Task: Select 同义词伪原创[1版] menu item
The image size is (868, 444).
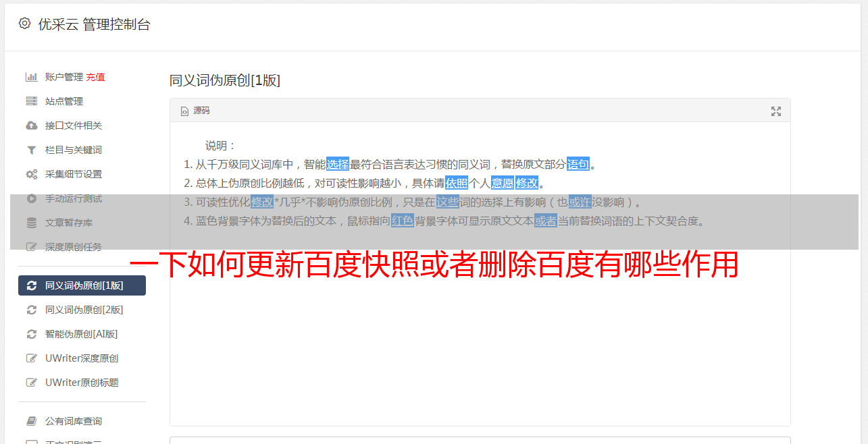Action: [x=82, y=285]
